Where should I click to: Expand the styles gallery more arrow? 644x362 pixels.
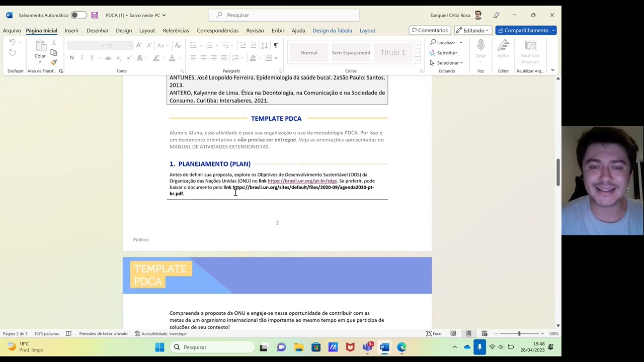(x=417, y=60)
